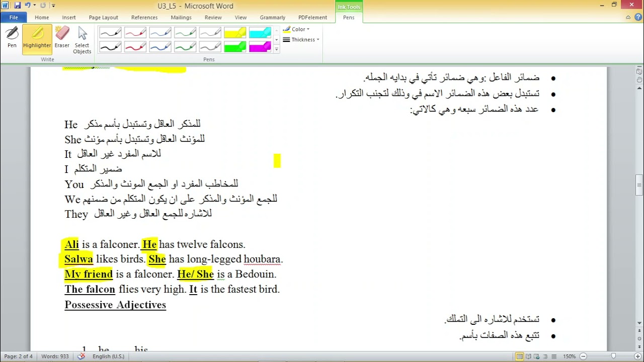This screenshot has height=362, width=644.
Task: Choose the thin blue pen style
Action: pyautogui.click(x=160, y=33)
